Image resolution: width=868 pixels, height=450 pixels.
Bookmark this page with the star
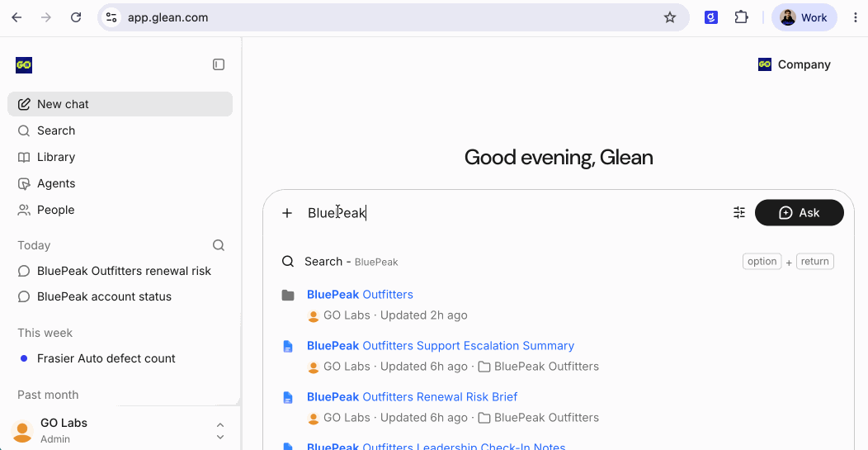coord(670,17)
